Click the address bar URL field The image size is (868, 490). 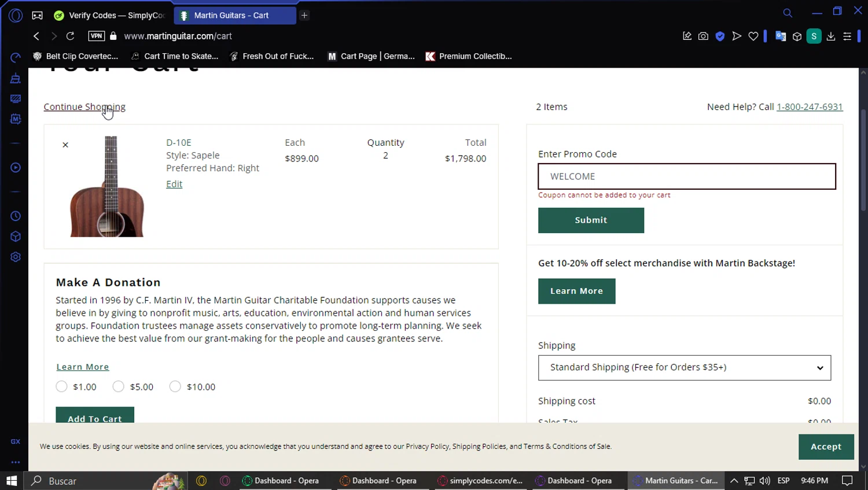click(178, 36)
